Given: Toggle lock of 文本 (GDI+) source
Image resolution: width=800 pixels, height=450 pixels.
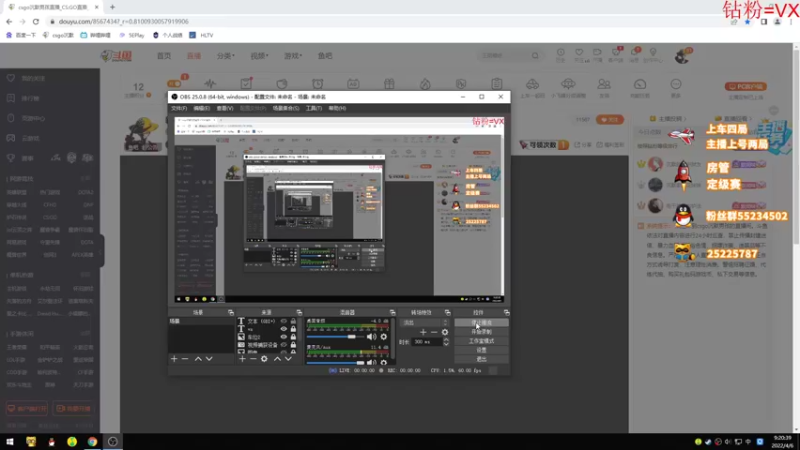Looking at the screenshot, I should [x=293, y=321].
